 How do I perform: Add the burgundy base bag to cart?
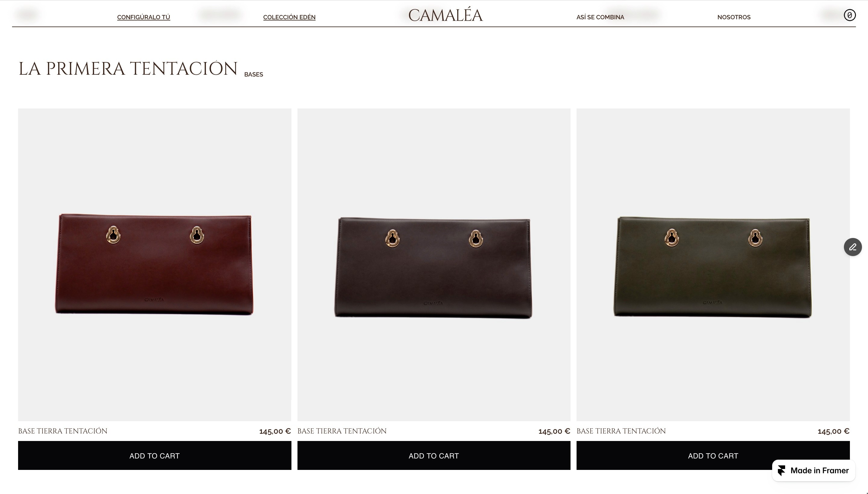[154, 455]
